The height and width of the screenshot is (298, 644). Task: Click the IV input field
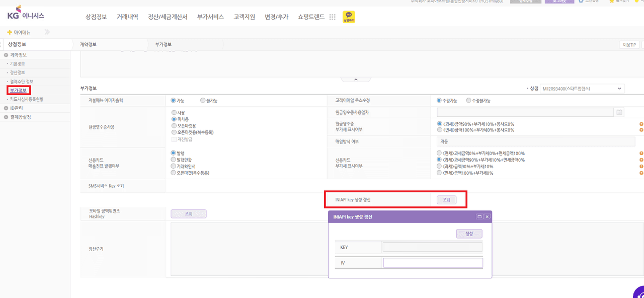433,263
